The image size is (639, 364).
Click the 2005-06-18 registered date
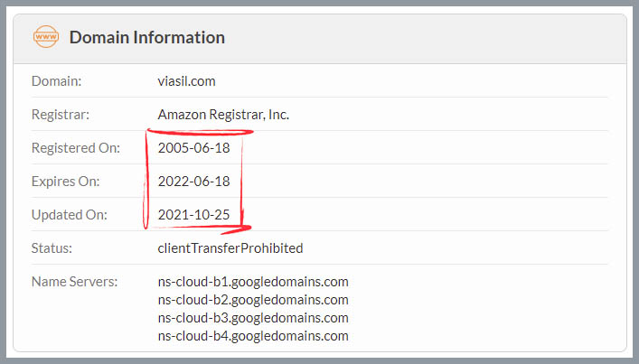pyautogui.click(x=194, y=148)
